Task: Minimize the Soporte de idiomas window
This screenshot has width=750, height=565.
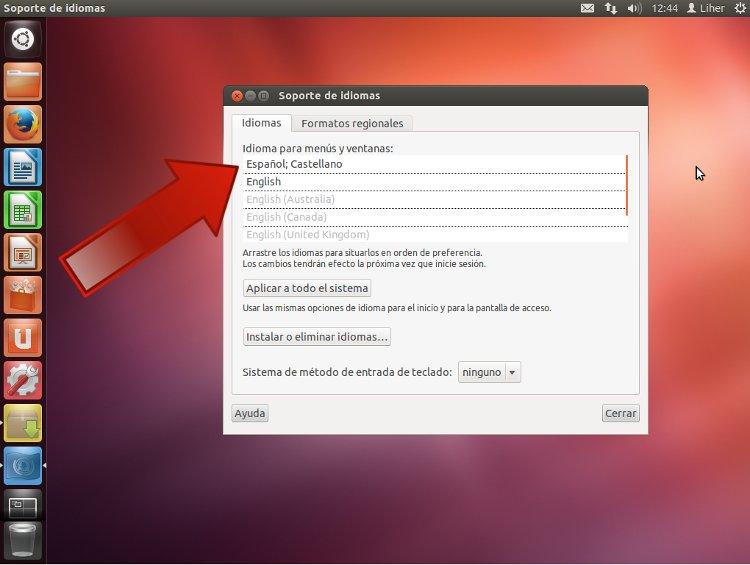Action: [x=250, y=96]
